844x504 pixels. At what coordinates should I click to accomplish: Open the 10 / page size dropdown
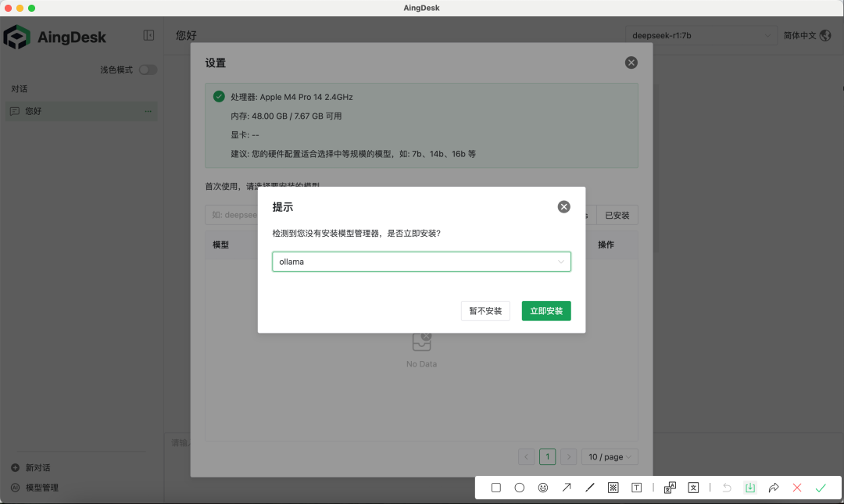tap(610, 456)
